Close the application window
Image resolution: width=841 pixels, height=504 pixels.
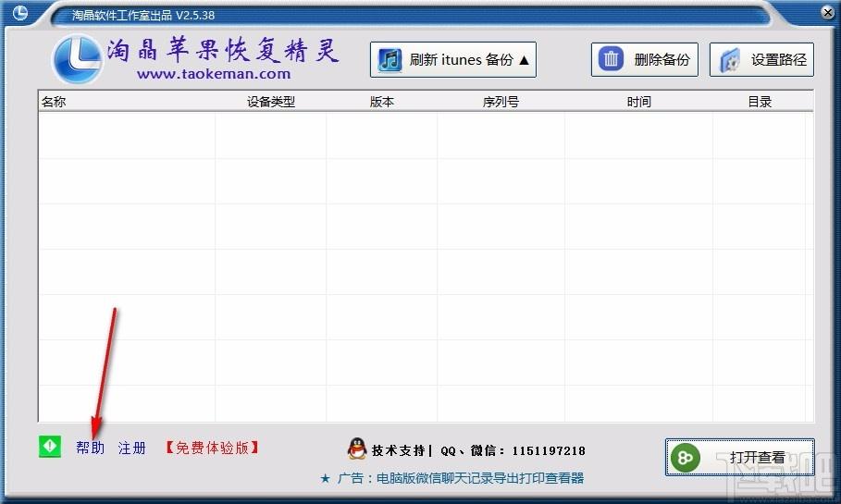click(x=828, y=12)
